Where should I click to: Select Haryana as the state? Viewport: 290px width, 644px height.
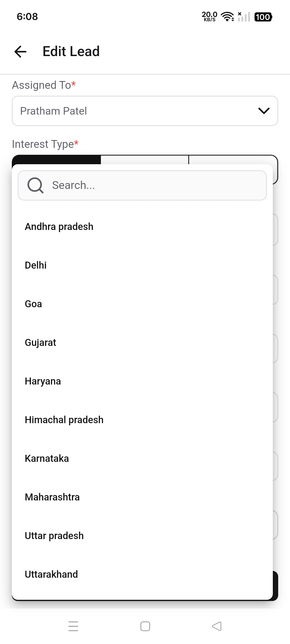click(43, 381)
